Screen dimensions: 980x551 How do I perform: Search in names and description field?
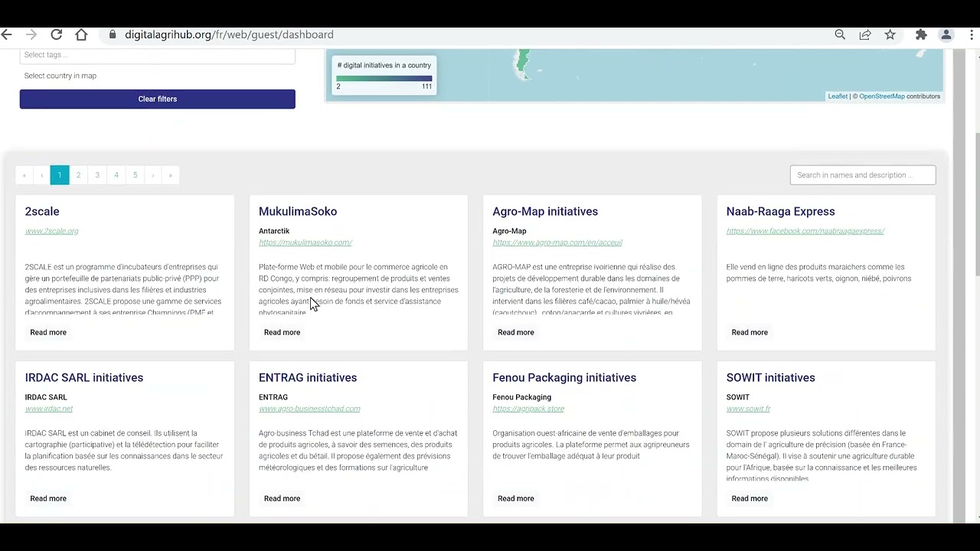[863, 175]
